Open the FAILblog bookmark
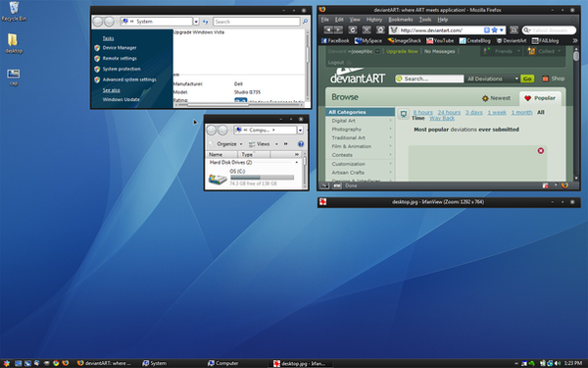Viewport: 588px width, 368px height. (x=545, y=40)
